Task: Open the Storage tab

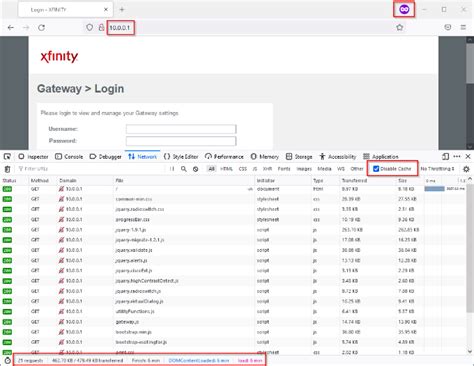Action: click(299, 156)
